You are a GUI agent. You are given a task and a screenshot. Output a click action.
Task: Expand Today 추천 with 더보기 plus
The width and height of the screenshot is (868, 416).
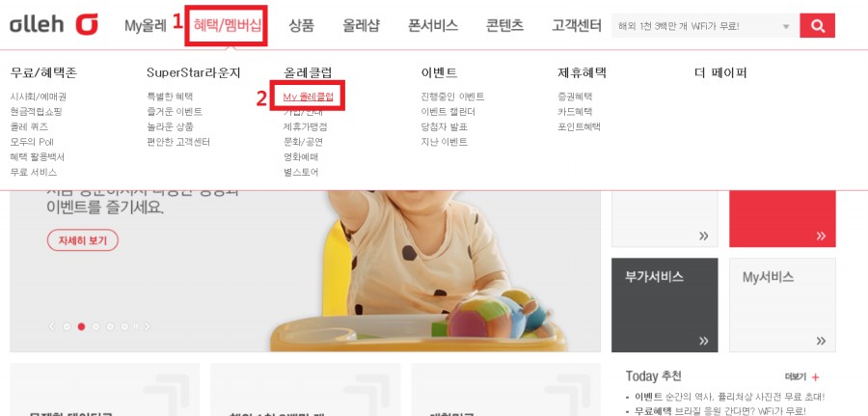pyautogui.click(x=802, y=377)
